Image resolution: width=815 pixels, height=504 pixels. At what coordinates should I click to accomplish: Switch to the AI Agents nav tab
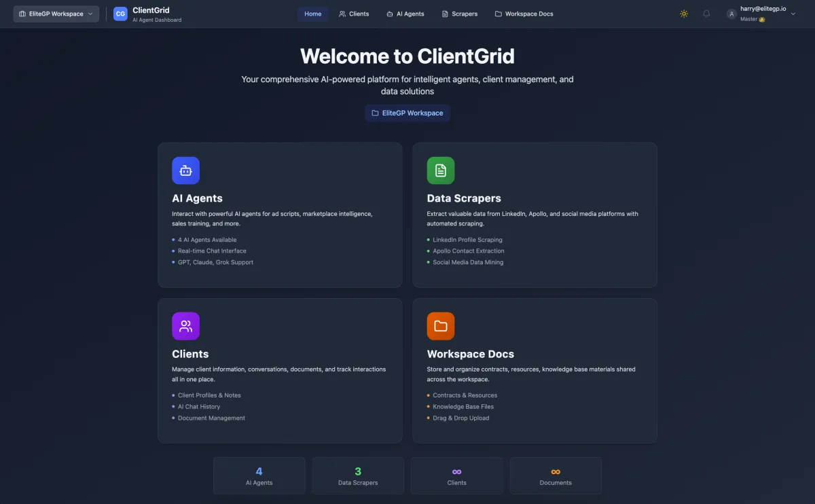[x=405, y=14]
